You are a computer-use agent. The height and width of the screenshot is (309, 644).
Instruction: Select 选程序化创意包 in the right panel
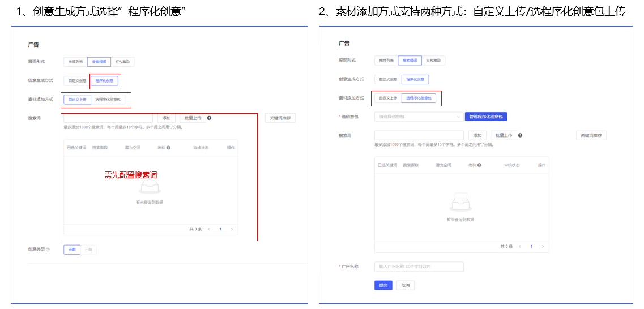[x=419, y=98]
